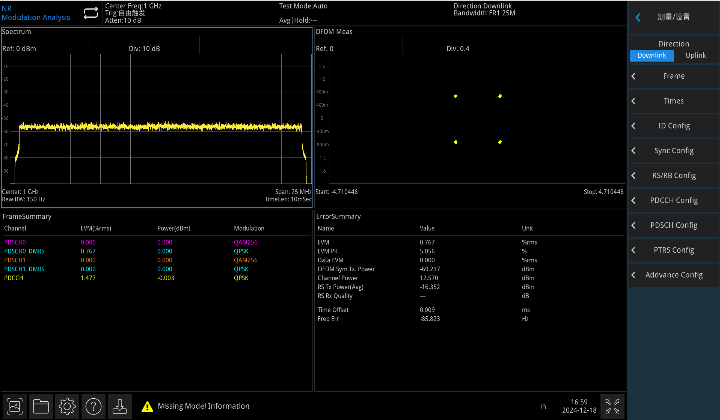Open the RS/RB Config menu item
720x420 pixels.
[x=673, y=175]
